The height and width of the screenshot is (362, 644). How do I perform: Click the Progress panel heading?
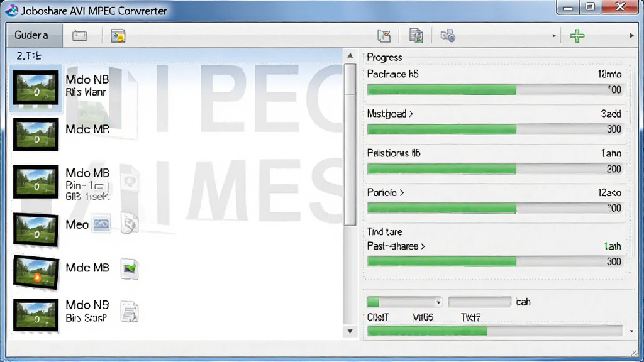pos(384,57)
